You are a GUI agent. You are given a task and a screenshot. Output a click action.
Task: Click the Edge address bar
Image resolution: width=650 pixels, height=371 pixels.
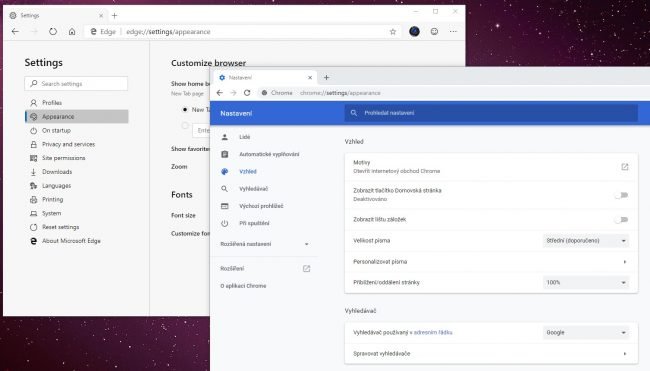(x=243, y=32)
